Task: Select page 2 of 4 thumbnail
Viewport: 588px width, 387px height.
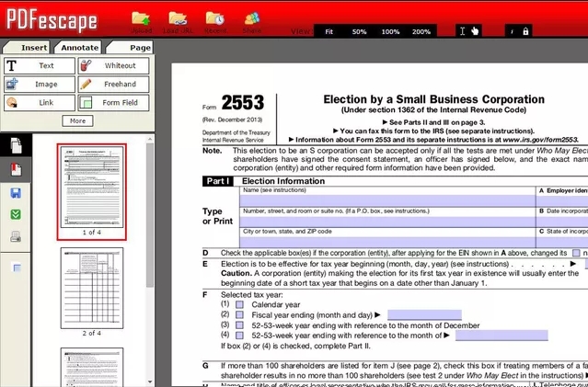Action: [92, 288]
